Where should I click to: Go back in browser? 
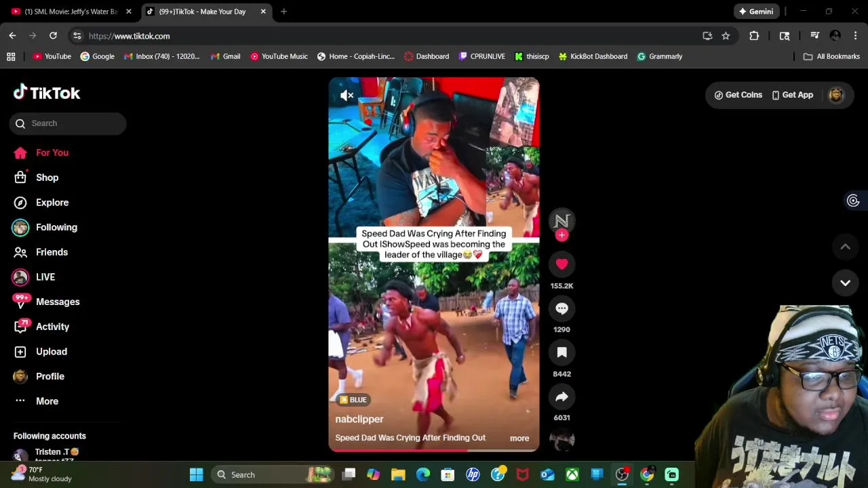12,36
